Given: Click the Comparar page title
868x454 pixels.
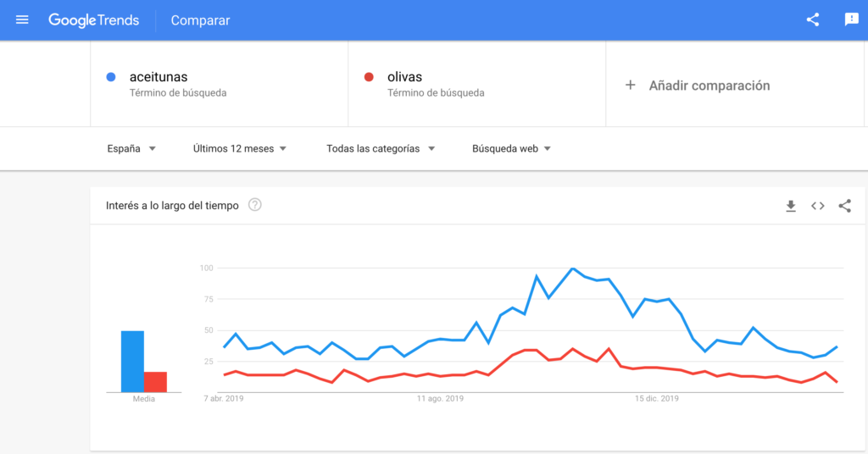Looking at the screenshot, I should [x=200, y=20].
